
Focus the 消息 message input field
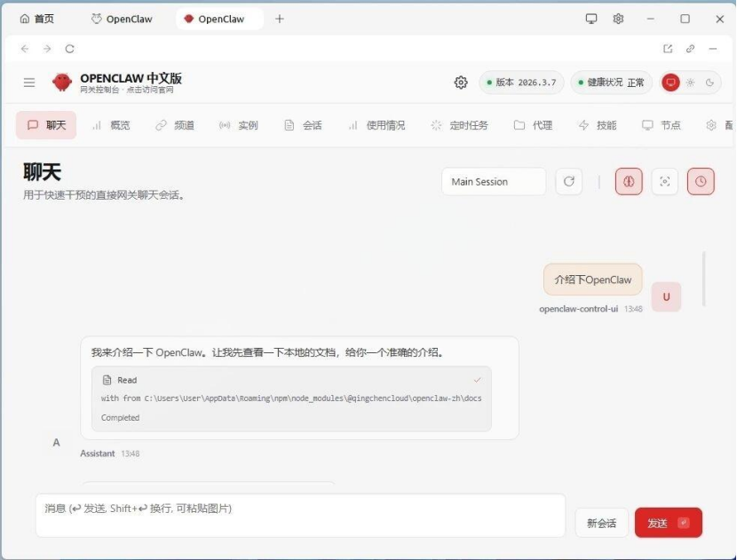300,516
